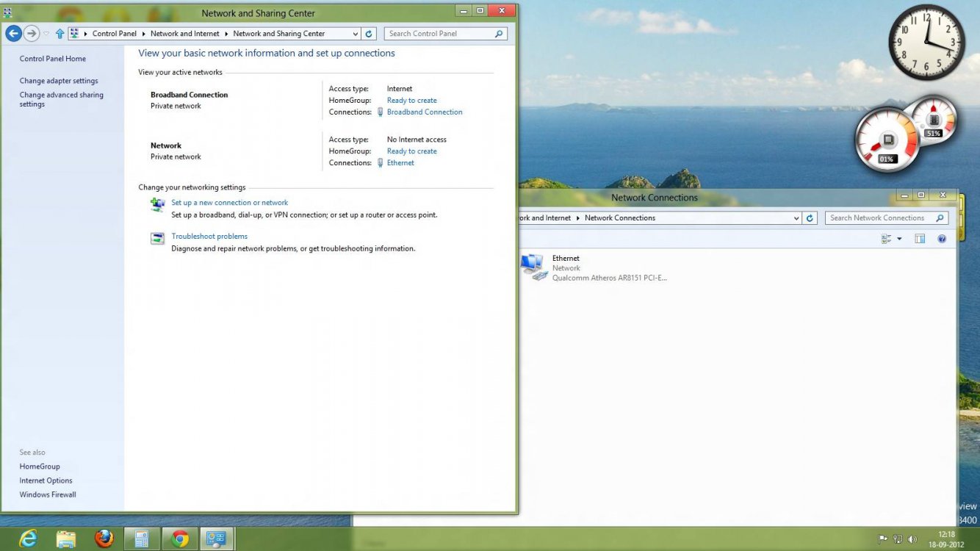The image size is (980, 551).
Task: Click the Troubleshoot problems icon
Action: click(x=157, y=238)
